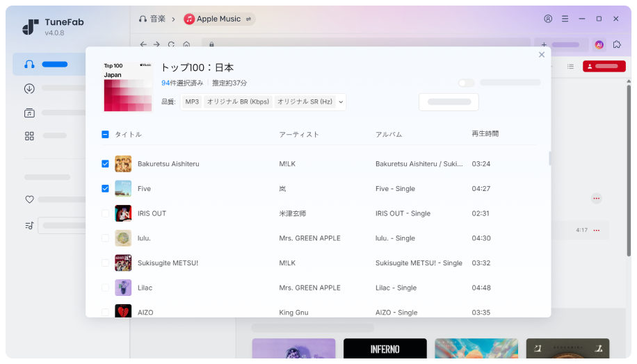This screenshot has width=637, height=364.
Task: Close the Top 100 Japan dialog
Action: (x=542, y=55)
